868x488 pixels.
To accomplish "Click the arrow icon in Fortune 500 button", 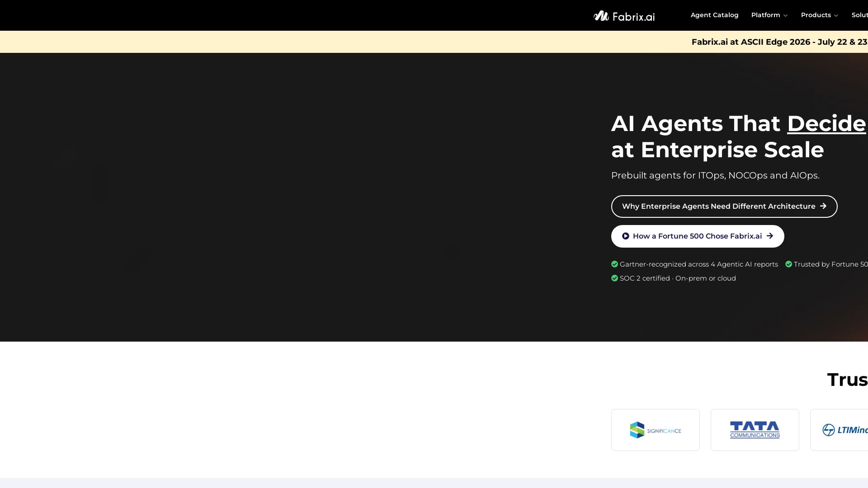I will [x=770, y=236].
